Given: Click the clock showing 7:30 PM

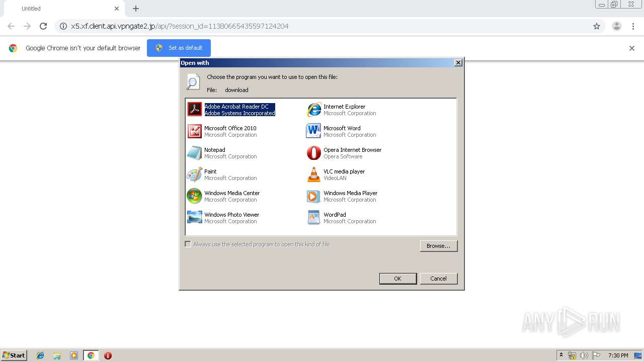Looking at the screenshot, I should coord(618,355).
